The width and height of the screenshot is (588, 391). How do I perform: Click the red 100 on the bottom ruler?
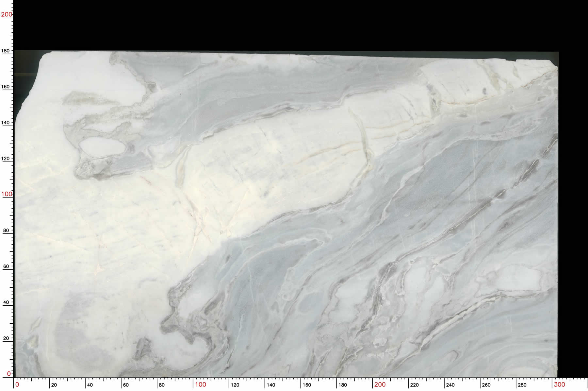(x=201, y=384)
